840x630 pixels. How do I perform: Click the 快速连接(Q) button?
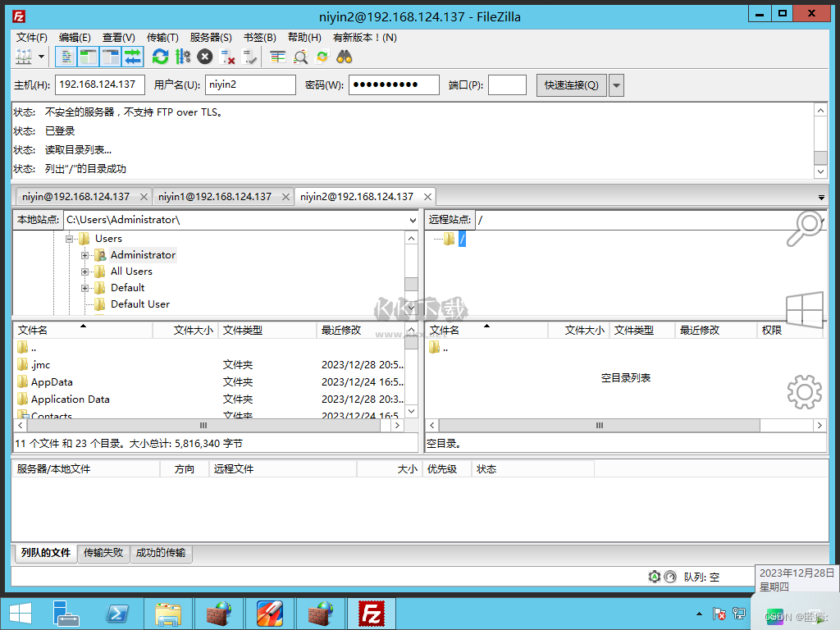coord(571,85)
